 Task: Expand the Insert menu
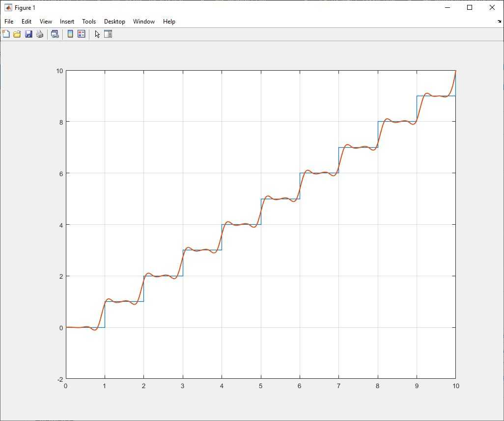(x=67, y=22)
